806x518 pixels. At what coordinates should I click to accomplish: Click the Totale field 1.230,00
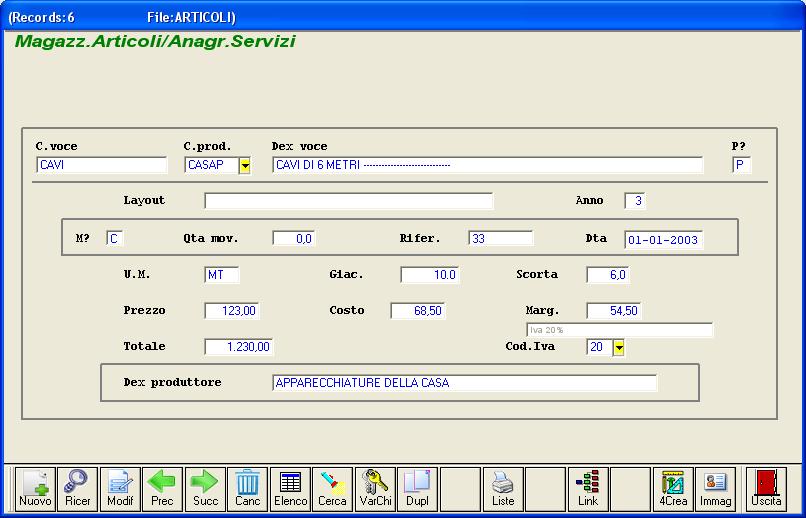tap(239, 347)
